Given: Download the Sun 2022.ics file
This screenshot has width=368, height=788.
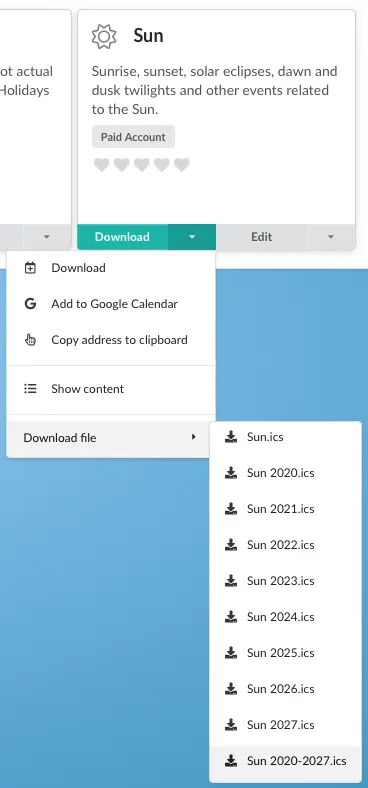Looking at the screenshot, I should point(285,545).
